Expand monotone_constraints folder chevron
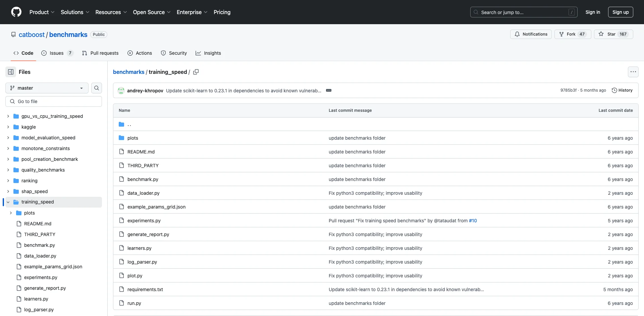 (8, 148)
